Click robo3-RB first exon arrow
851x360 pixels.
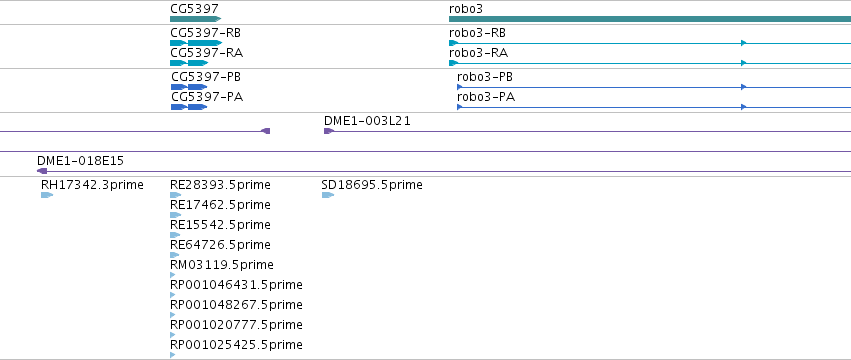454,43
